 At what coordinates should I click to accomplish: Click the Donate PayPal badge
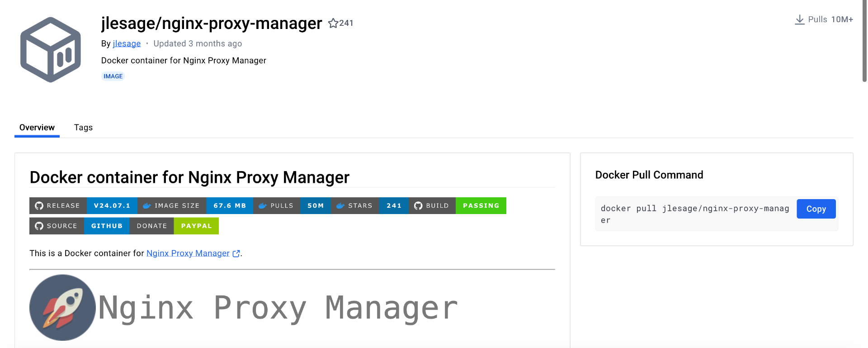pos(174,226)
